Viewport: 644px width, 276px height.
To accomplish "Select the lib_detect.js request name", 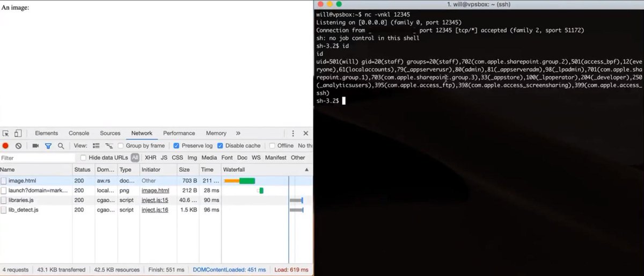I will [x=24, y=210].
